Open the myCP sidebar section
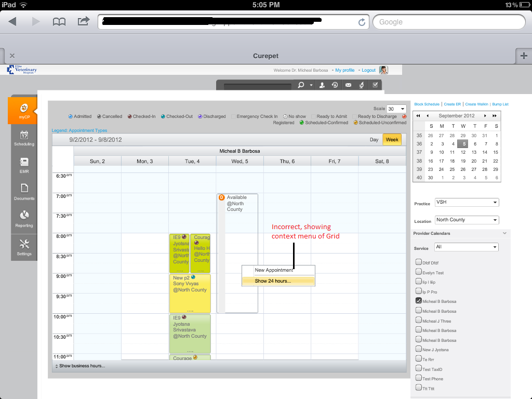 pos(24,111)
